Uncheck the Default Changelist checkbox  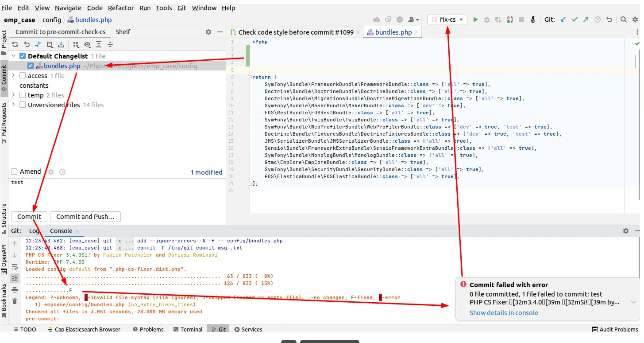click(23, 56)
